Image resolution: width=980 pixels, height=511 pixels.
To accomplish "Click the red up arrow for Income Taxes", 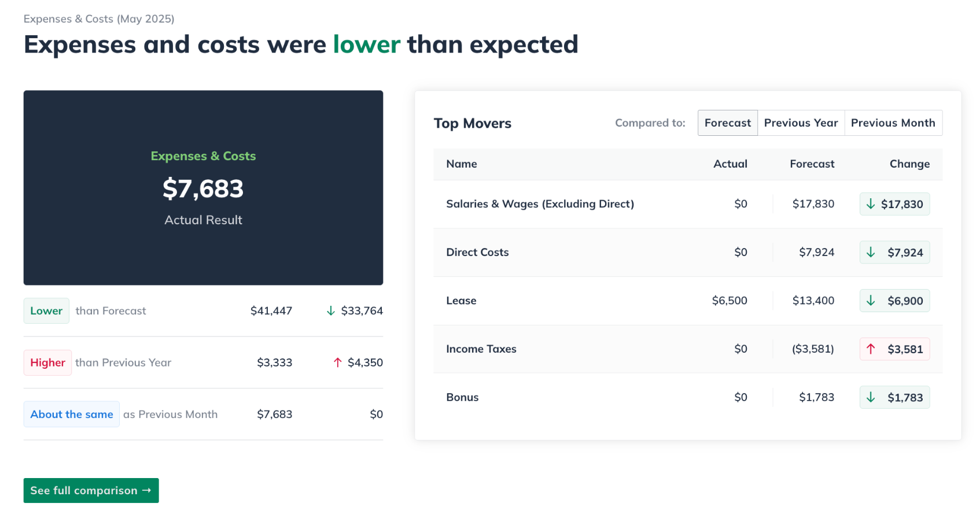I will (x=870, y=349).
